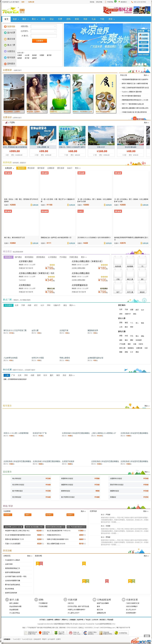
Task: Switch to the 出境旅游 tab
Action: pyautogui.click(x=51, y=168)
